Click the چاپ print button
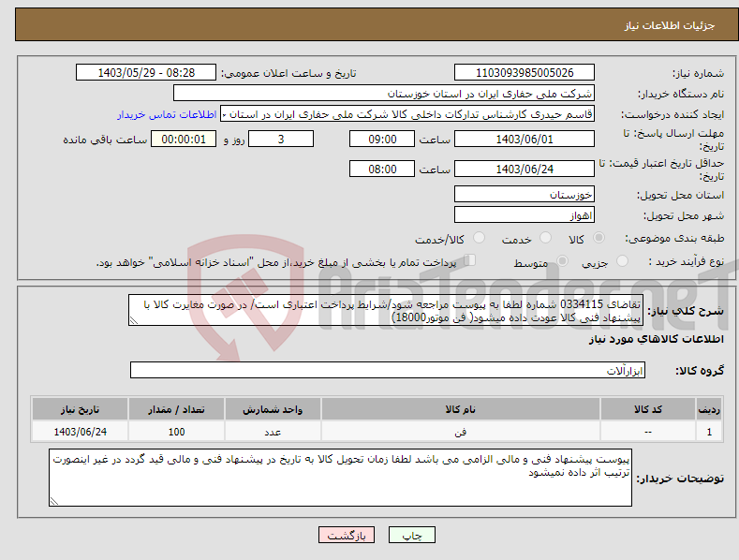739x560 pixels. tap(412, 535)
